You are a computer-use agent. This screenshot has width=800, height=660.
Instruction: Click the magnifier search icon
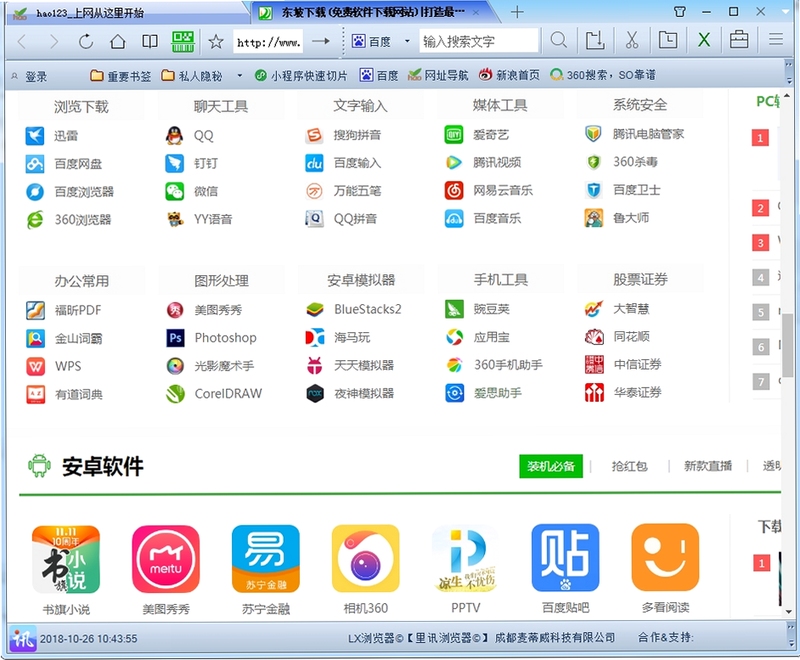tap(559, 40)
